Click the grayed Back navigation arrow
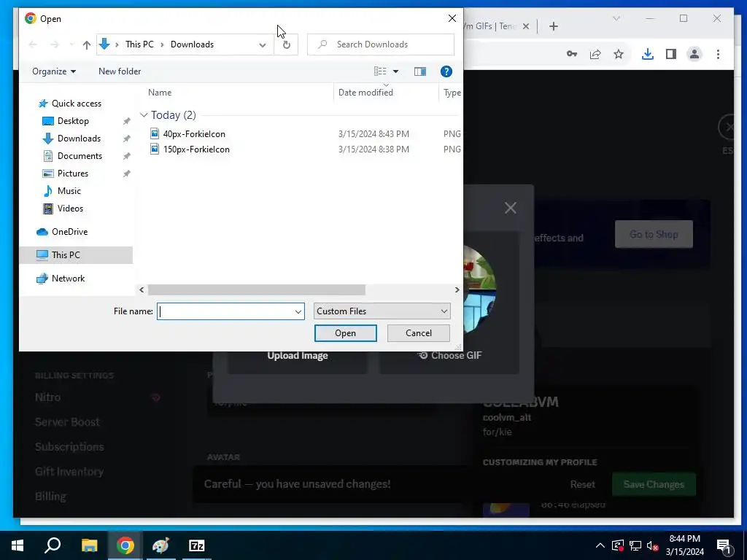 pos(33,44)
